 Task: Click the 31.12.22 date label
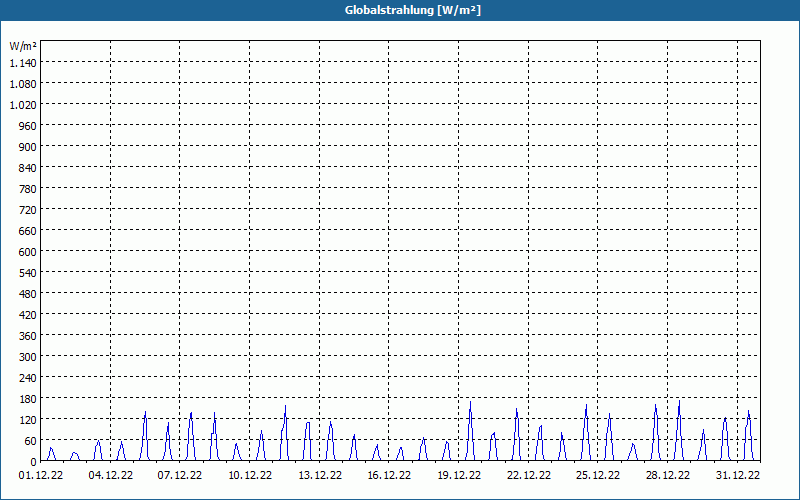(738, 476)
